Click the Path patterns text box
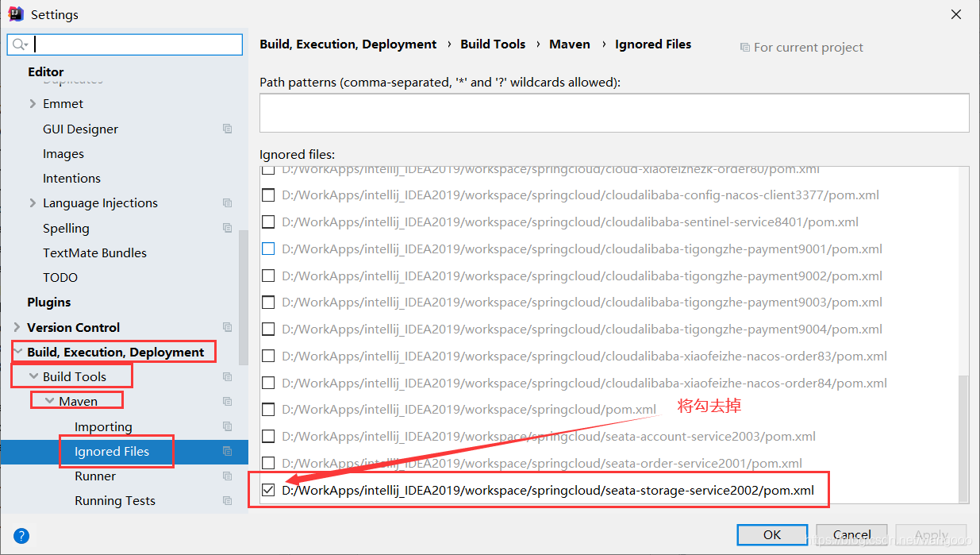 pos(614,112)
